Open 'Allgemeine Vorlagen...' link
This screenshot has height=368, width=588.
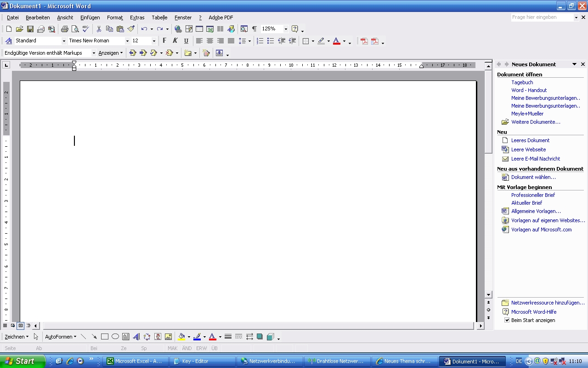point(536,211)
